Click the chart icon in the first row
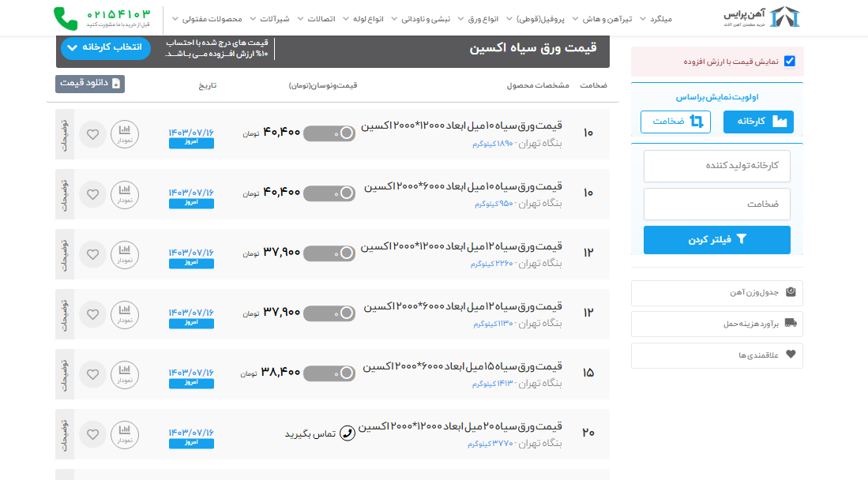The image size is (868, 480). pos(125,134)
